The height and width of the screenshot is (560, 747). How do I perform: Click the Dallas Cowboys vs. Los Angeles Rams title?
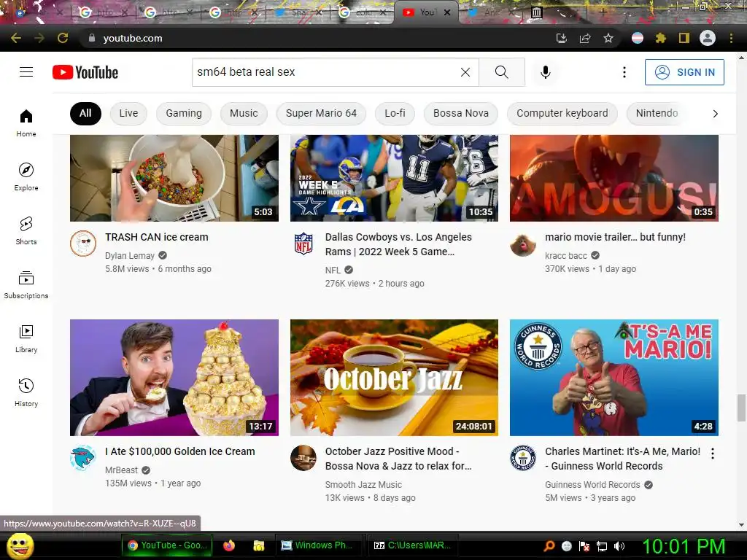(x=398, y=244)
